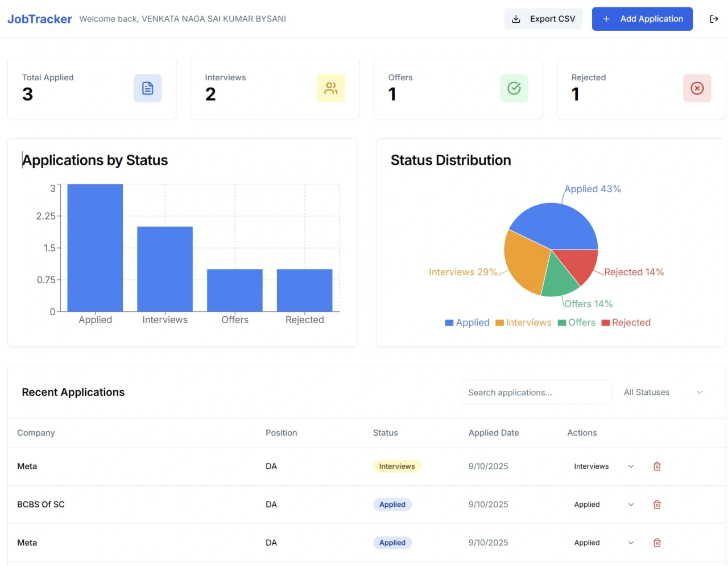Click the logout icon in header
Screen dimensions: 728x566
(714, 19)
